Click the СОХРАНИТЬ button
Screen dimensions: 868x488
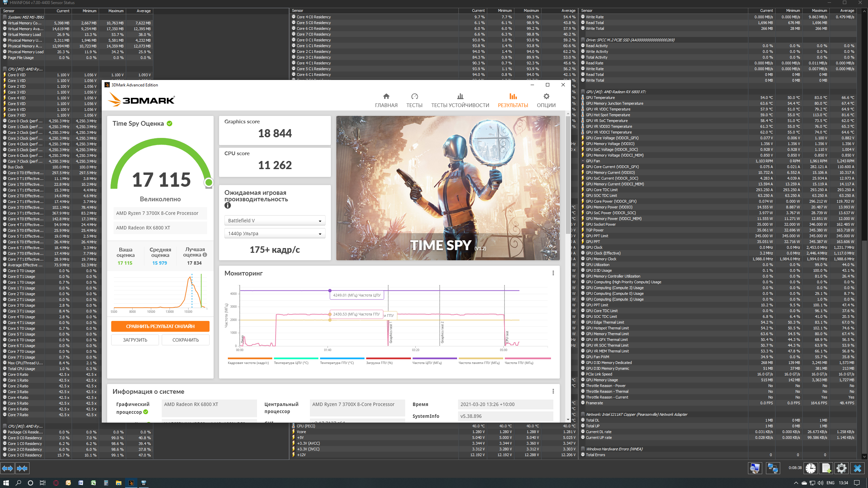click(185, 340)
